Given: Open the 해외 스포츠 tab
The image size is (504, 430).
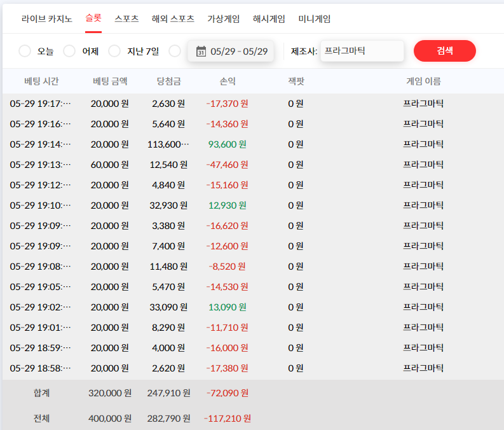Looking at the screenshot, I should tap(173, 19).
